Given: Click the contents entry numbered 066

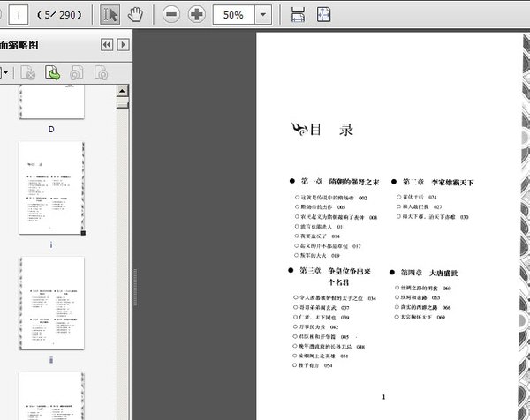Looking at the screenshot, I should pyautogui.click(x=423, y=307).
